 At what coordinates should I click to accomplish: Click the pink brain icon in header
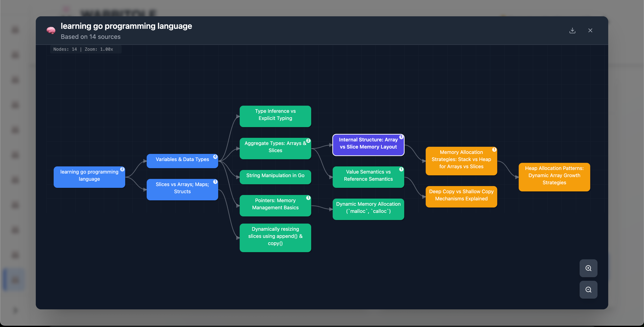click(51, 30)
